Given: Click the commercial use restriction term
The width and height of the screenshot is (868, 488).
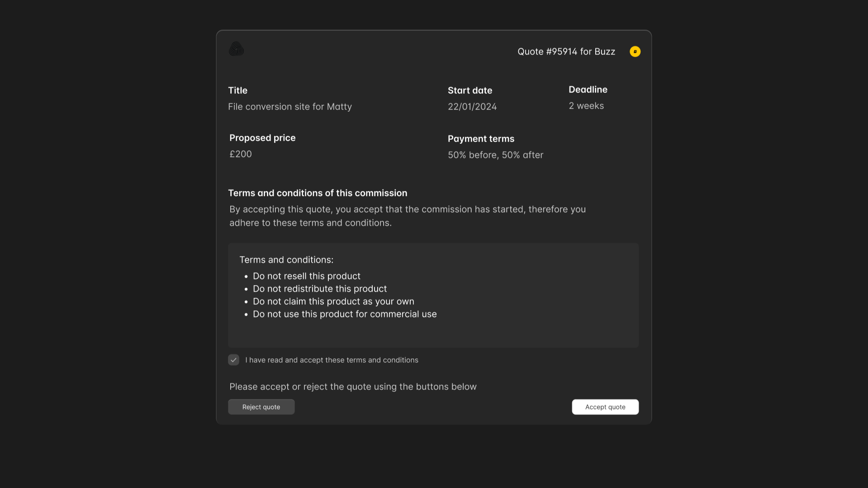Looking at the screenshot, I should point(344,314).
